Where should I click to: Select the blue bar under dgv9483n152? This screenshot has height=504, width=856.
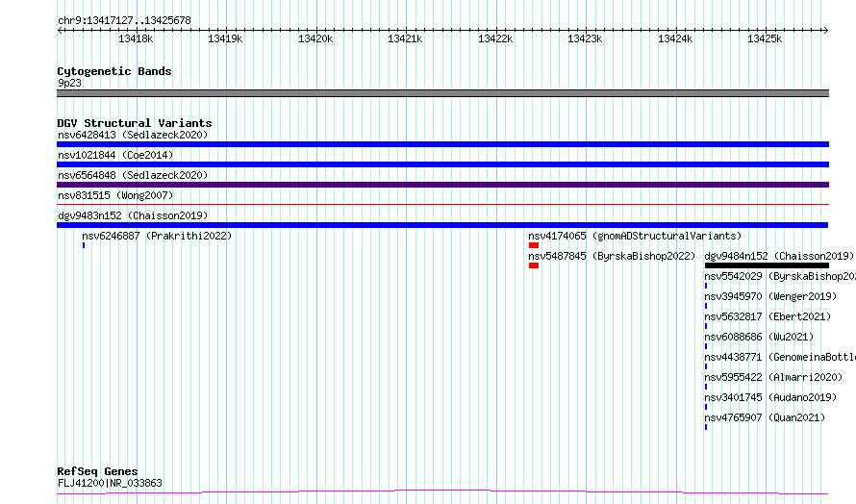coord(442,225)
